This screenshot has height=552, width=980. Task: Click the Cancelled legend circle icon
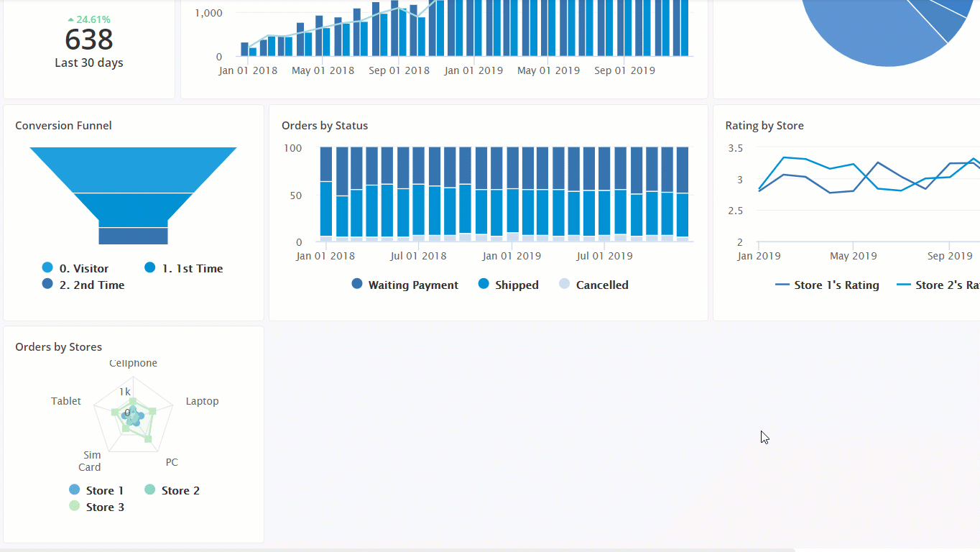pyautogui.click(x=565, y=285)
